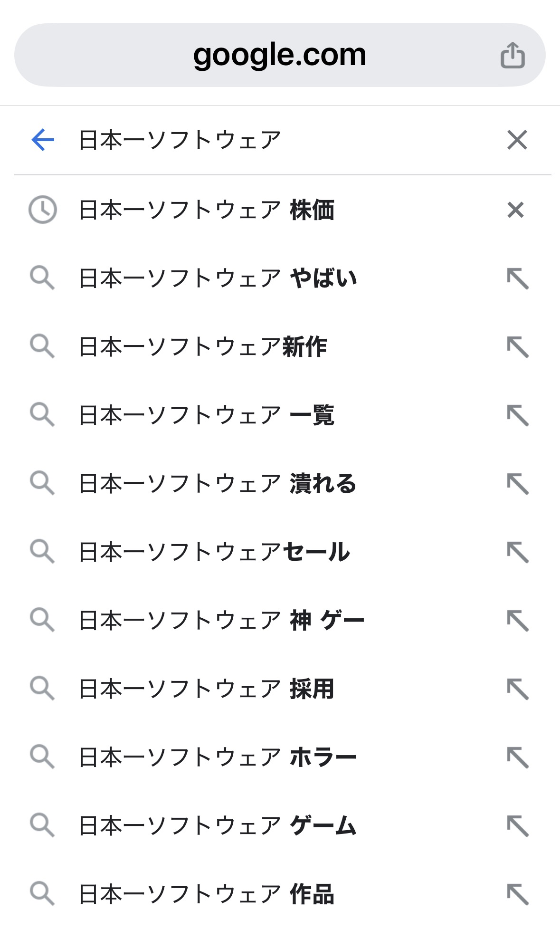Tap arrow icon beside 一覧 suggestion
560x939 pixels.
point(517,415)
